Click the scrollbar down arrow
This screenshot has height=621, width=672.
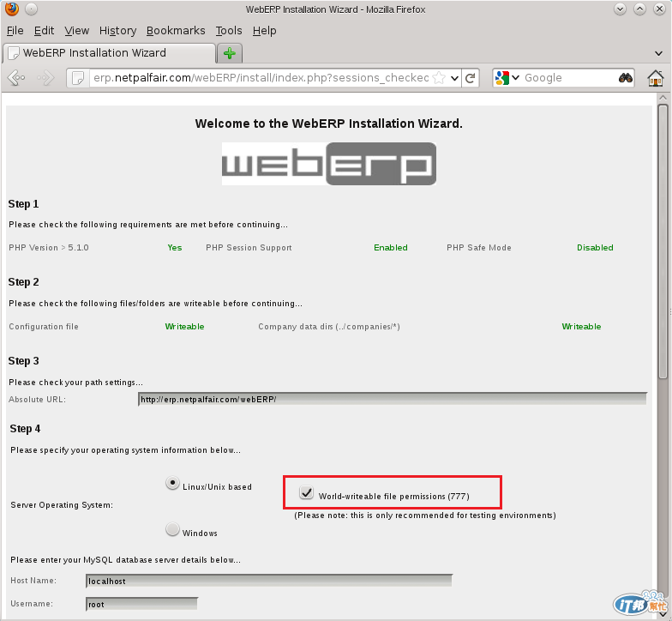pyautogui.click(x=663, y=614)
